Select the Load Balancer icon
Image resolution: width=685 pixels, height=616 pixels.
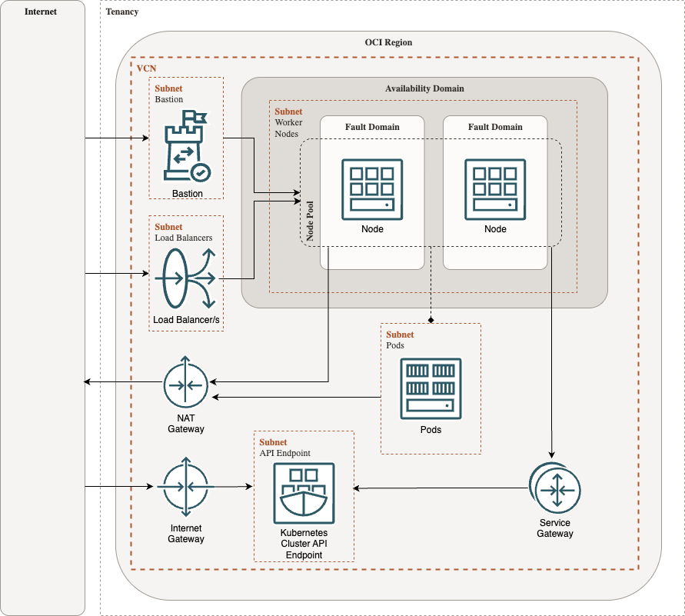[186, 278]
